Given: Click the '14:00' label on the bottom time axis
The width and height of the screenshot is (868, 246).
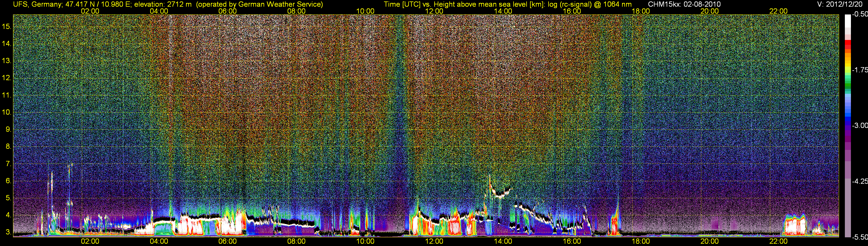Looking at the screenshot, I should (x=503, y=241).
